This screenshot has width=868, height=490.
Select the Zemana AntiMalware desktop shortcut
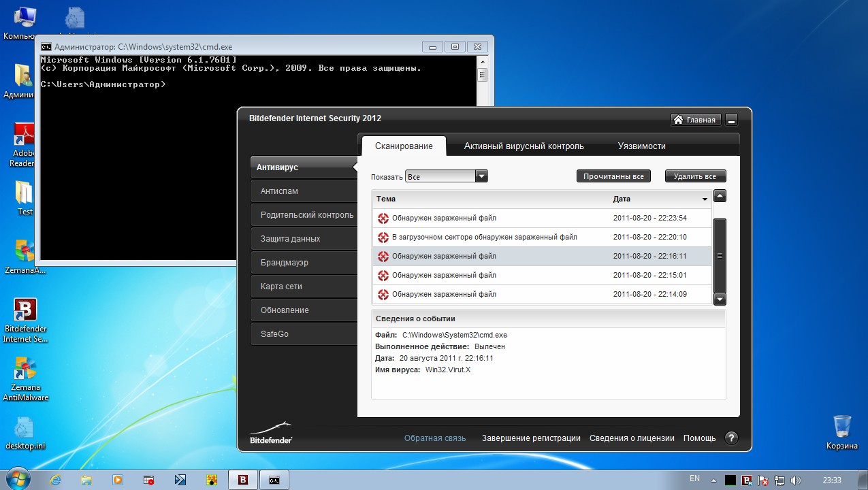(25, 378)
